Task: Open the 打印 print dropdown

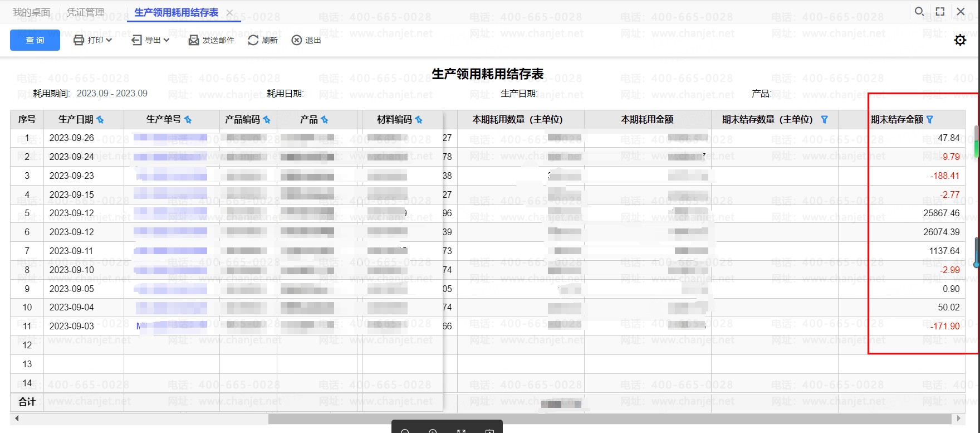Action: tap(93, 40)
